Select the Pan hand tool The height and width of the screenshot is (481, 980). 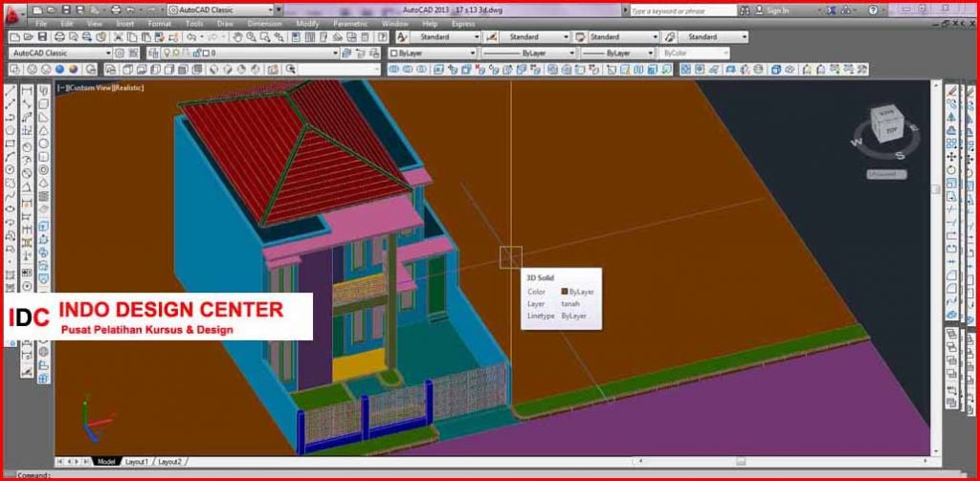(x=238, y=37)
